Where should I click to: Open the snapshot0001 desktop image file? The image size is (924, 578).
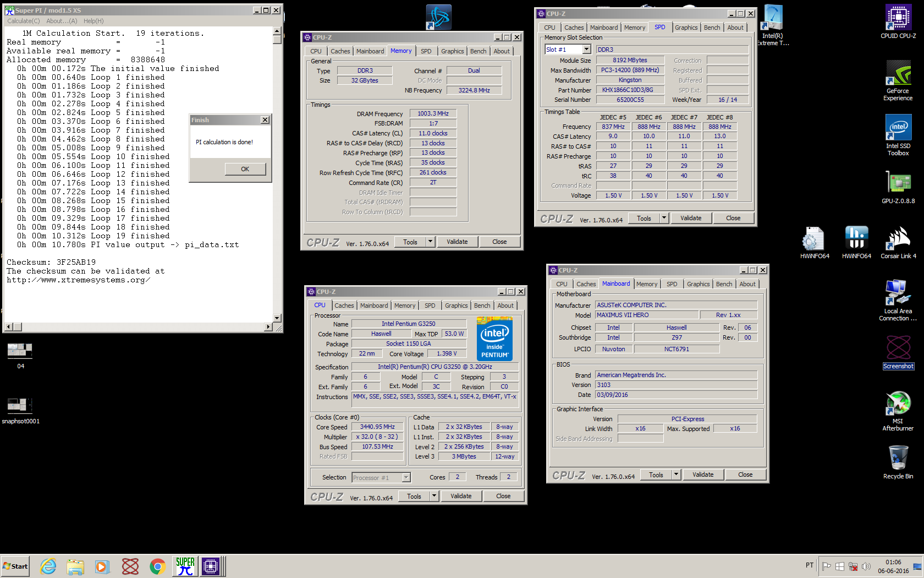(x=20, y=411)
